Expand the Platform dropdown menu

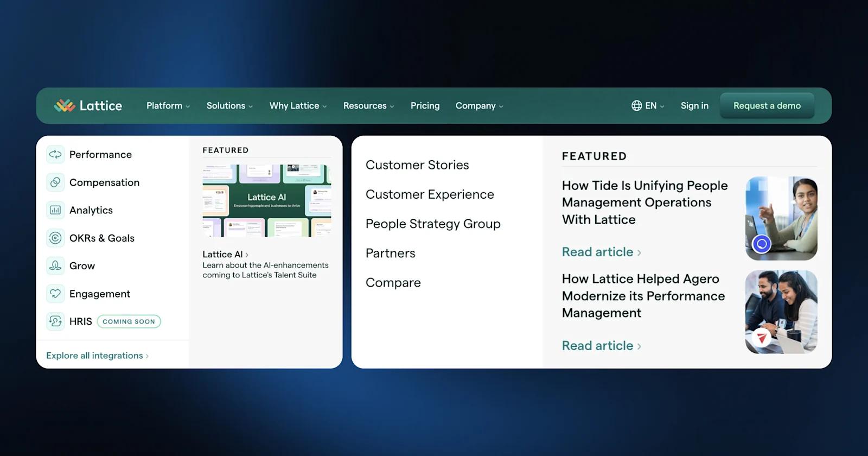(x=168, y=106)
